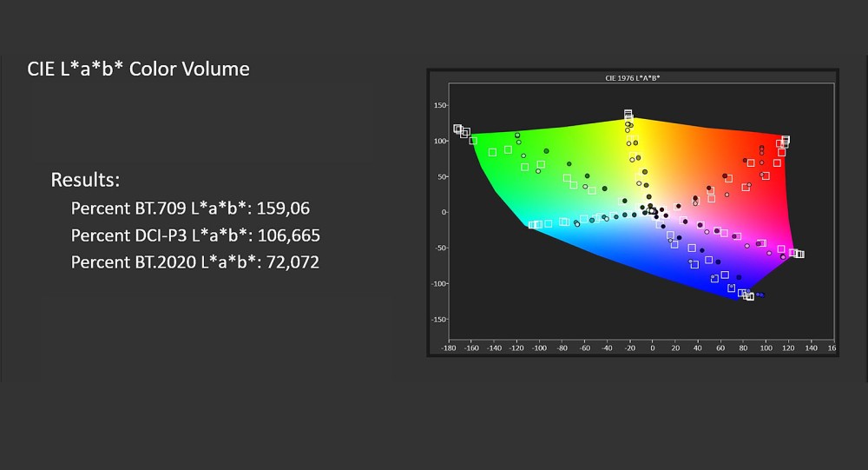Click the 100 label on the horizontal axis
The height and width of the screenshot is (470, 868).
click(765, 348)
